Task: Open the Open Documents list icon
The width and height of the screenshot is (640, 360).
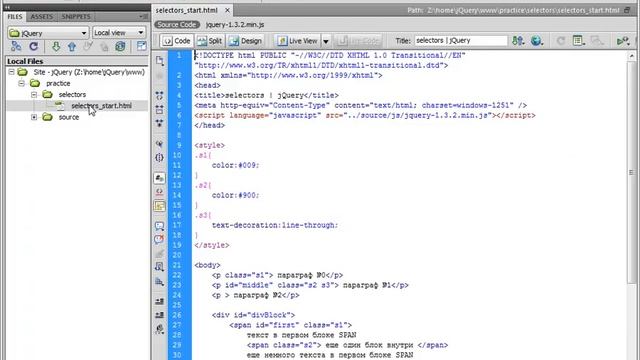Action: pos(160,61)
